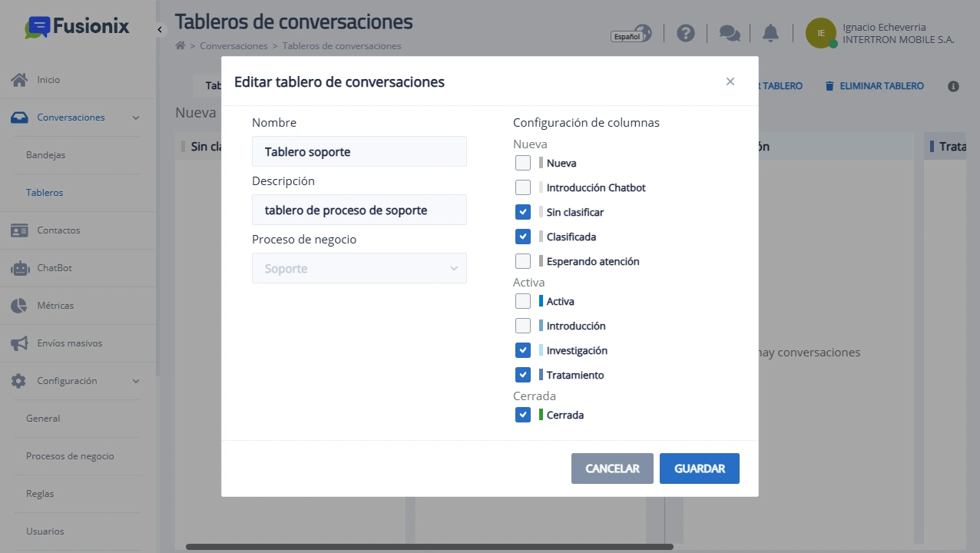Open Reglas in the sidebar
Viewport: 980px width, 553px height.
[40, 494]
